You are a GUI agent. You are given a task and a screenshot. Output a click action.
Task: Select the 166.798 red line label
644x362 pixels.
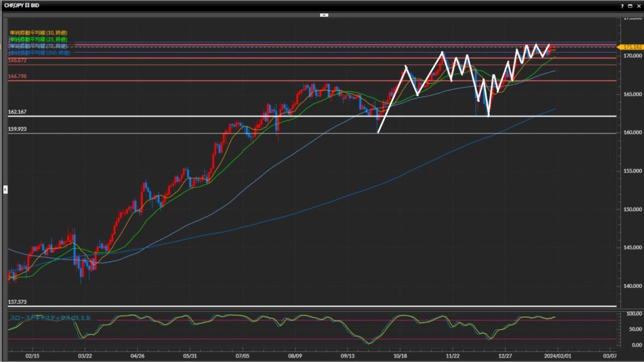(17, 76)
